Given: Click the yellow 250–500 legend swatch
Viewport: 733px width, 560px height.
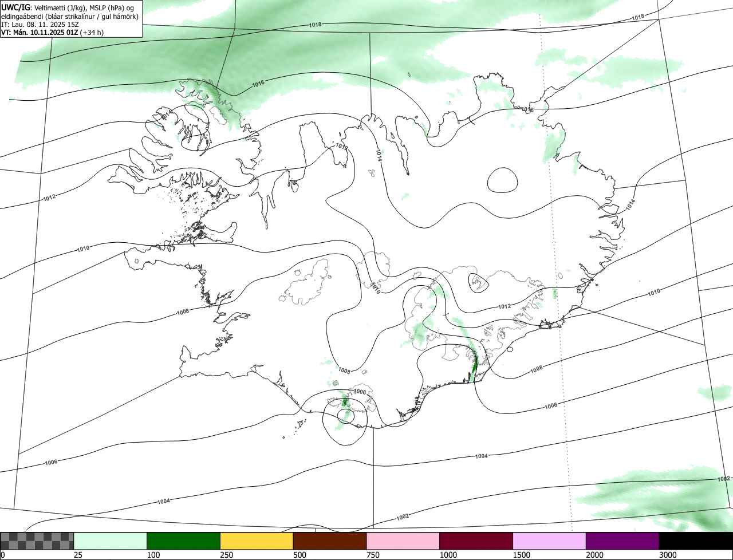Looking at the screenshot, I should pyautogui.click(x=257, y=541).
